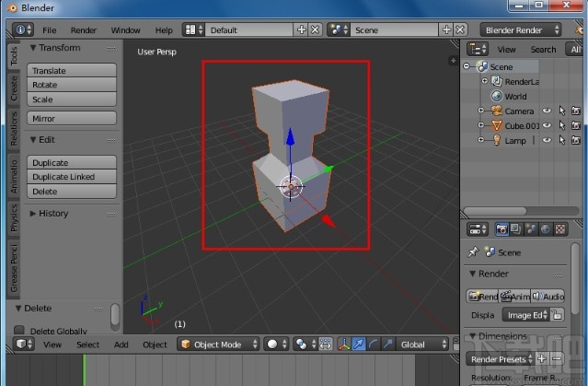
Task: Enable the scale manipulator handle
Action: tap(388, 344)
